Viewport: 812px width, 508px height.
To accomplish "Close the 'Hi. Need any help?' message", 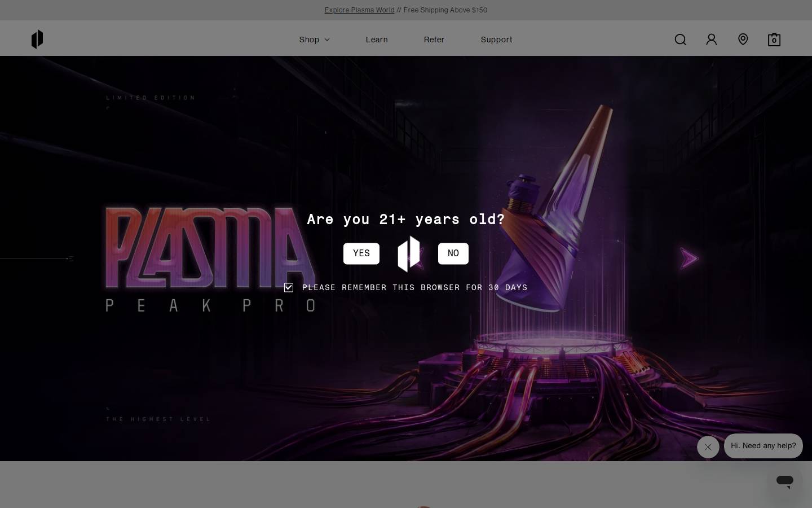I will pyautogui.click(x=708, y=447).
